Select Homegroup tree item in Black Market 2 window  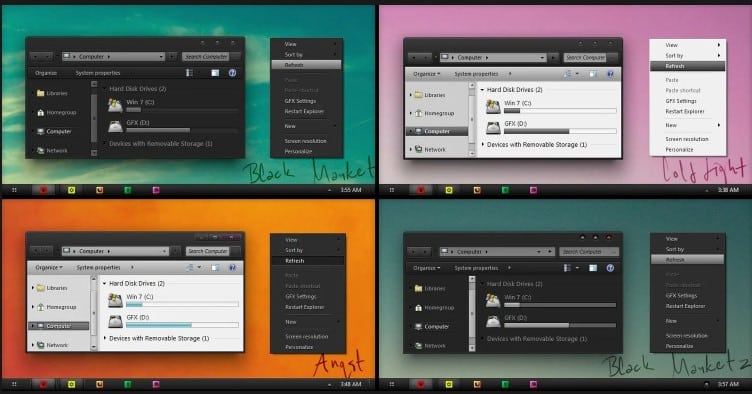pos(435,308)
